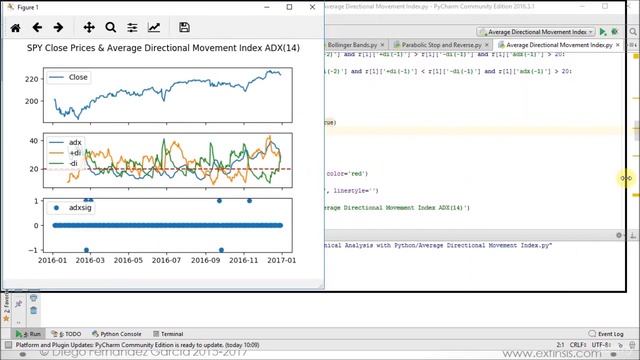Image resolution: width=640 pixels, height=360 pixels.
Task: Click the print icon in the Run panel sidebar
Action: coord(33,298)
